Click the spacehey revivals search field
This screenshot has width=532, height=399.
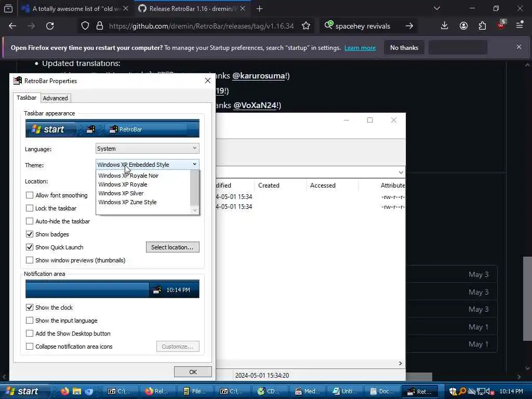(x=363, y=26)
